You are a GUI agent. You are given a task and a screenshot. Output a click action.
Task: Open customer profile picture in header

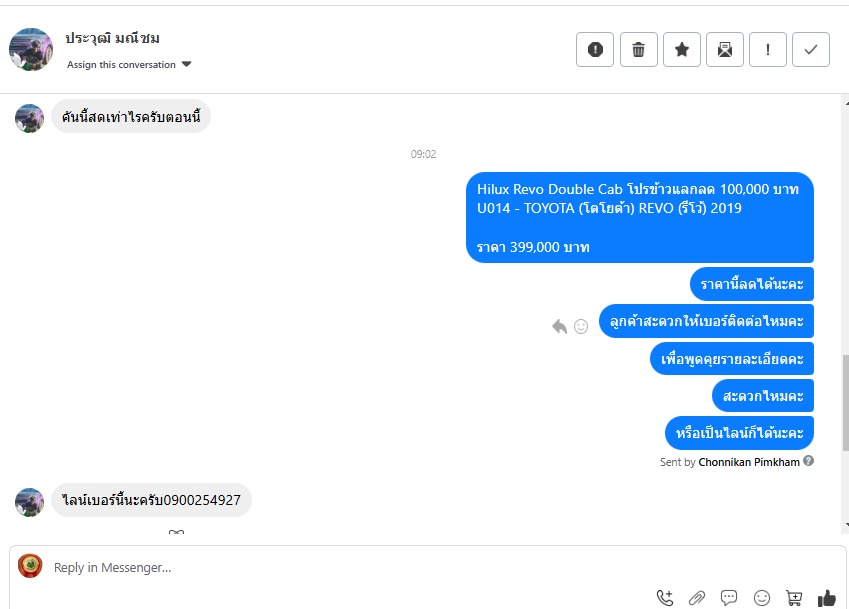(x=31, y=50)
